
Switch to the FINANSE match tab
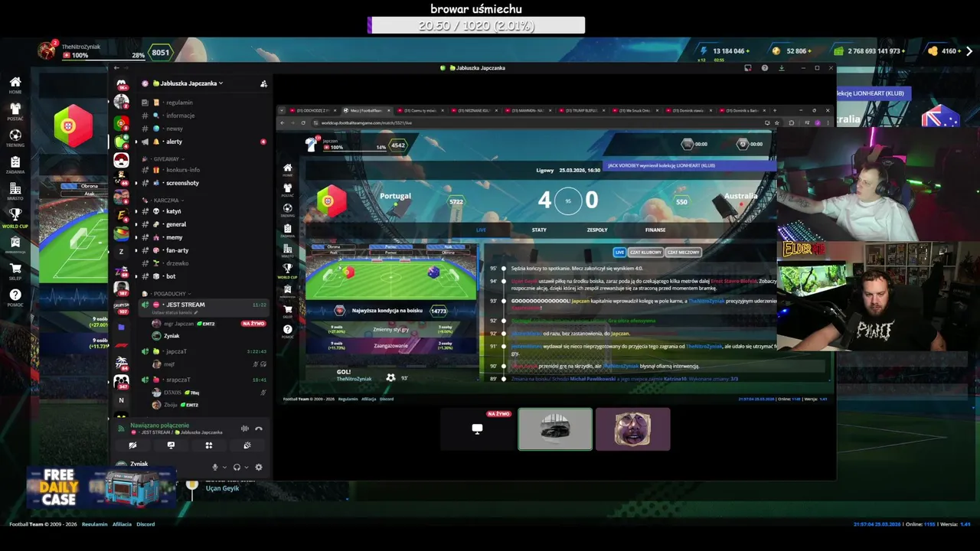tap(655, 230)
